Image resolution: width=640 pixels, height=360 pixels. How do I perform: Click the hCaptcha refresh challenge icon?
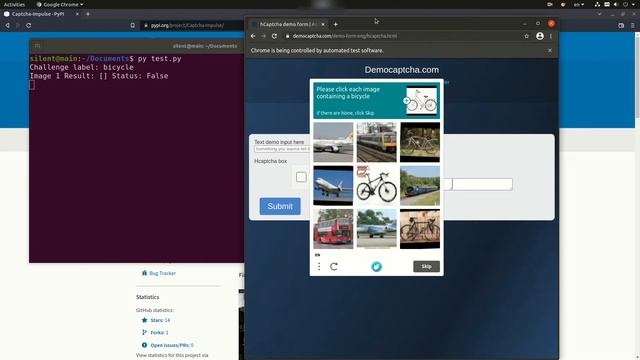click(x=334, y=267)
